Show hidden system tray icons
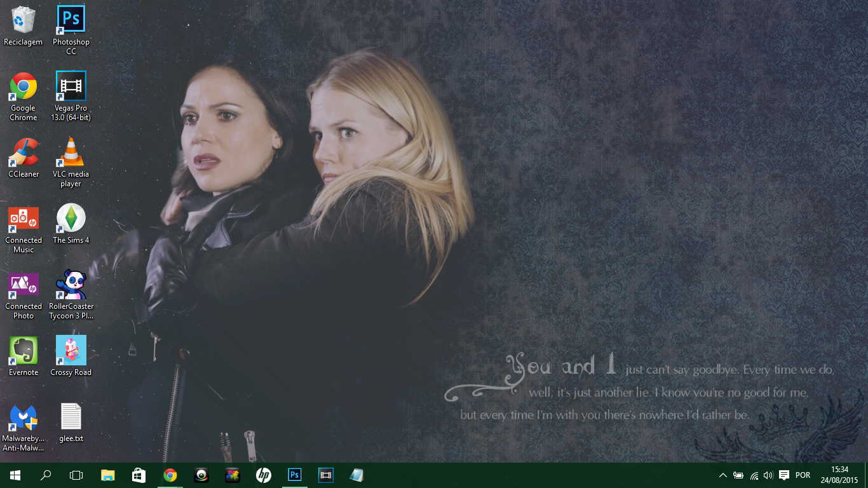Image resolution: width=868 pixels, height=488 pixels. tap(722, 475)
